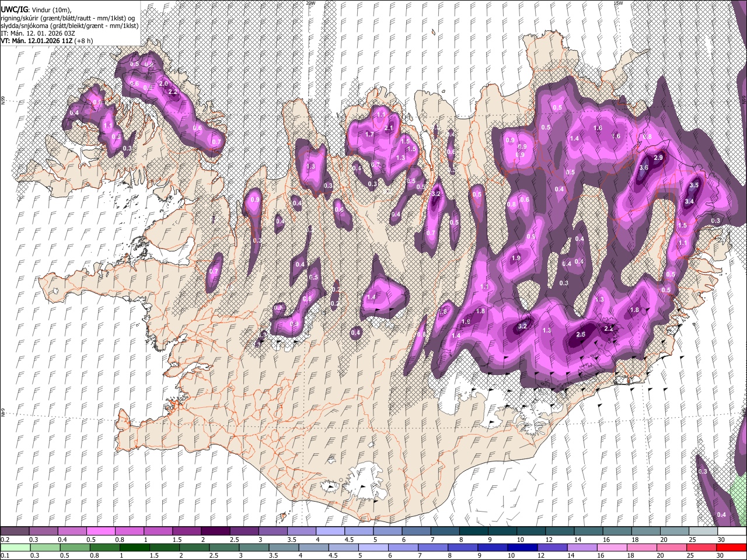Click the 'rigning/skúrir (grænt/blátt/rautt' header line
The width and height of the screenshot is (747, 560).
[69, 18]
